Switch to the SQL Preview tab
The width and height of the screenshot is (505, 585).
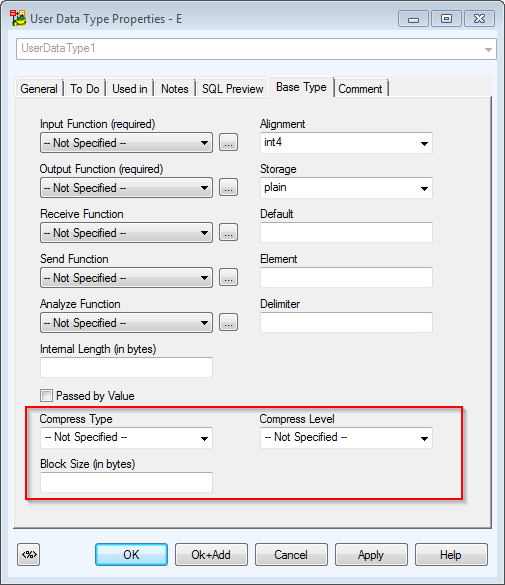(232, 89)
